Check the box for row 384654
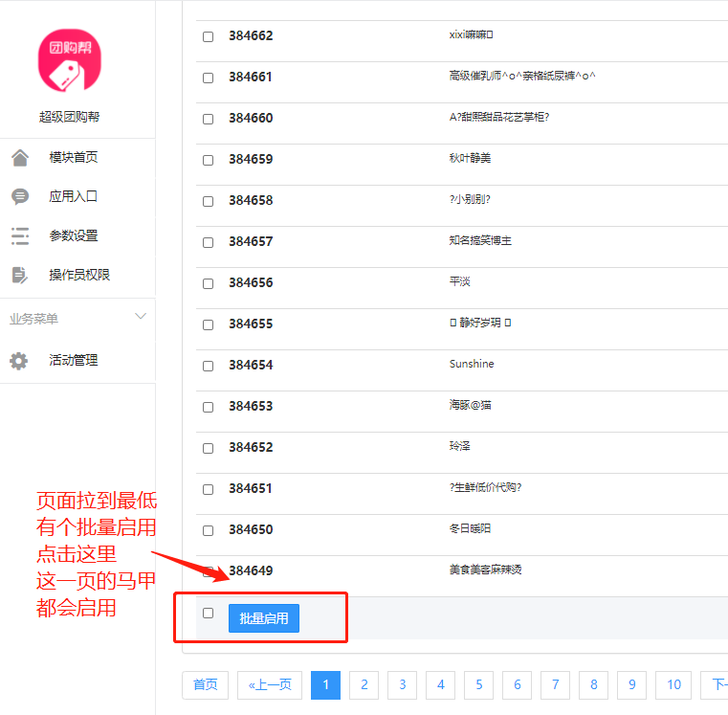Screen dimensions: 728x715 click(x=208, y=366)
